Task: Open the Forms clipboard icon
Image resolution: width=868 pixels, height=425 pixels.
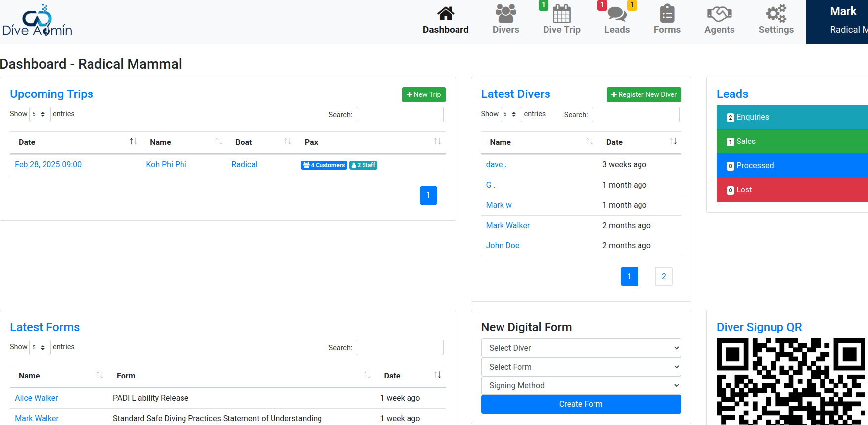Action: click(x=667, y=14)
